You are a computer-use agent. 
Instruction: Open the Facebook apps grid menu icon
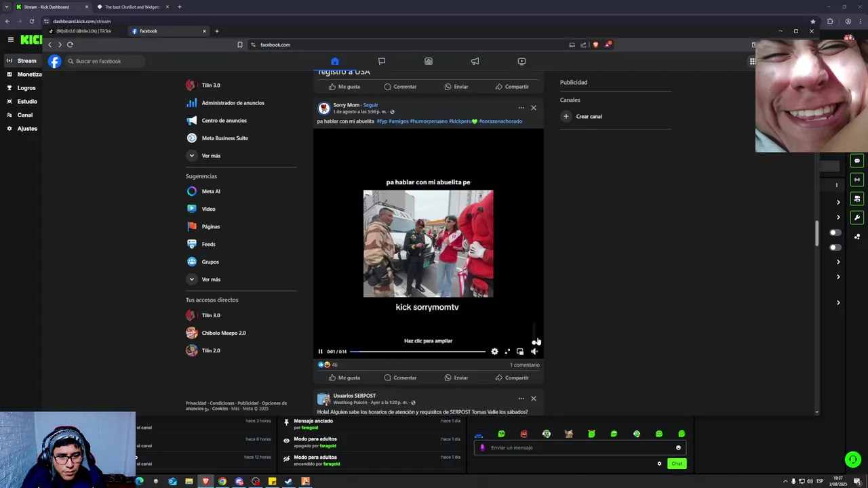(752, 61)
